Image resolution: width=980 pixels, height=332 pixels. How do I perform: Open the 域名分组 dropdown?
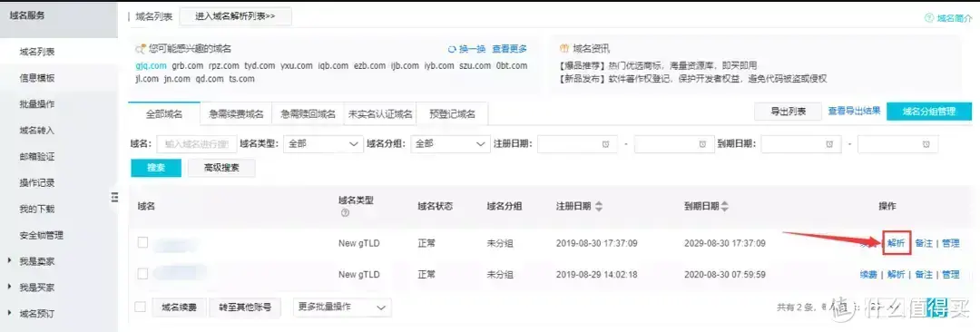(x=451, y=144)
